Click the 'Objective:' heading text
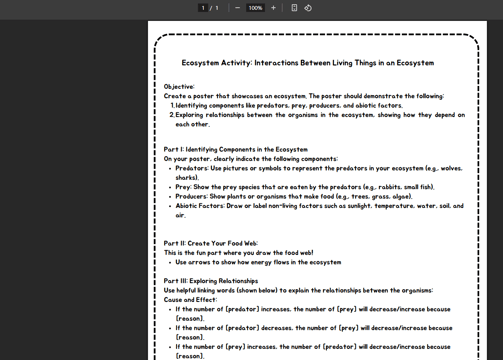The width and height of the screenshot is (503, 360). pyautogui.click(x=179, y=87)
